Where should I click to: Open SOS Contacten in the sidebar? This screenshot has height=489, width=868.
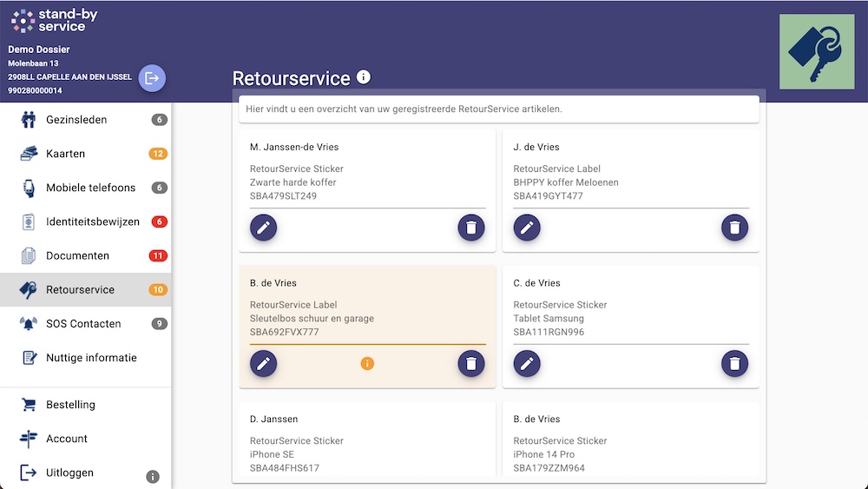[x=86, y=323]
